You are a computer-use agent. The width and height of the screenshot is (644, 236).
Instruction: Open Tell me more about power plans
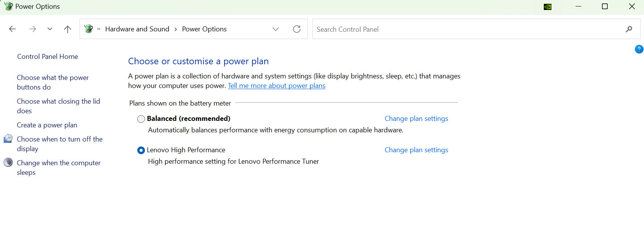click(x=276, y=86)
